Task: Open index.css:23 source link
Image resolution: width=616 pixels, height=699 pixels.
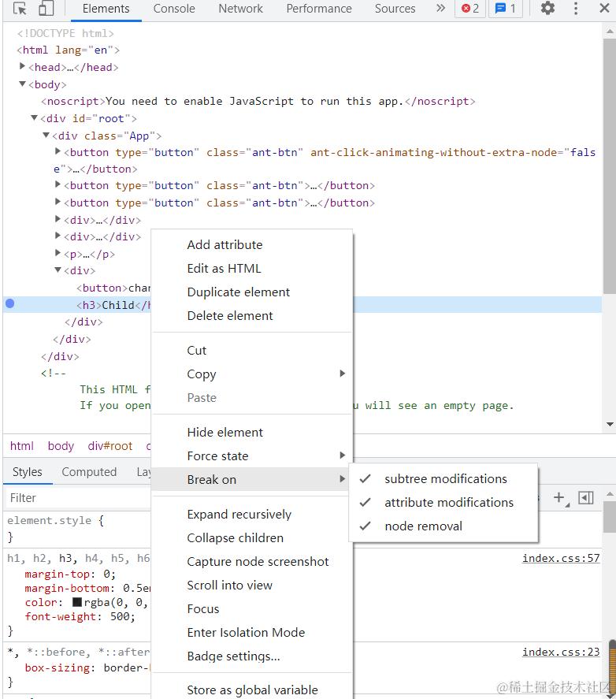Action: pyautogui.click(x=561, y=652)
